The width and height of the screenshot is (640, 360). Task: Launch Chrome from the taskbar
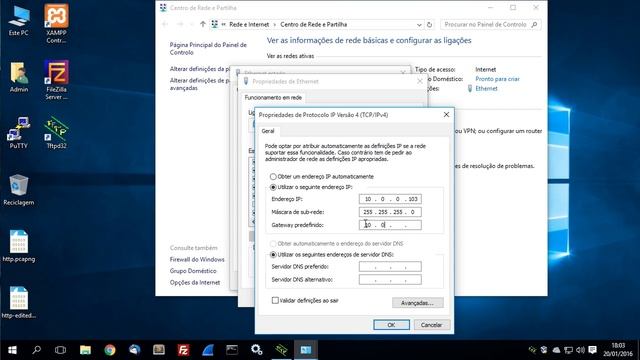point(110,350)
